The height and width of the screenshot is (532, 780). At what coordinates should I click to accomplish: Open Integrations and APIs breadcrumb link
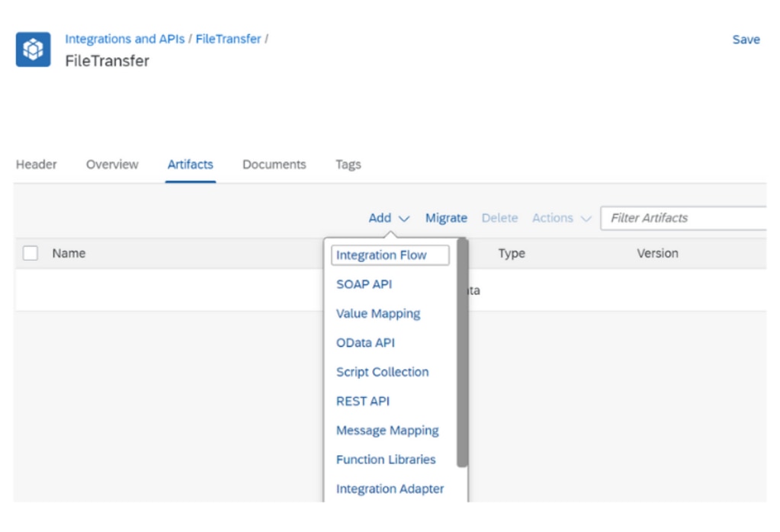(x=124, y=39)
